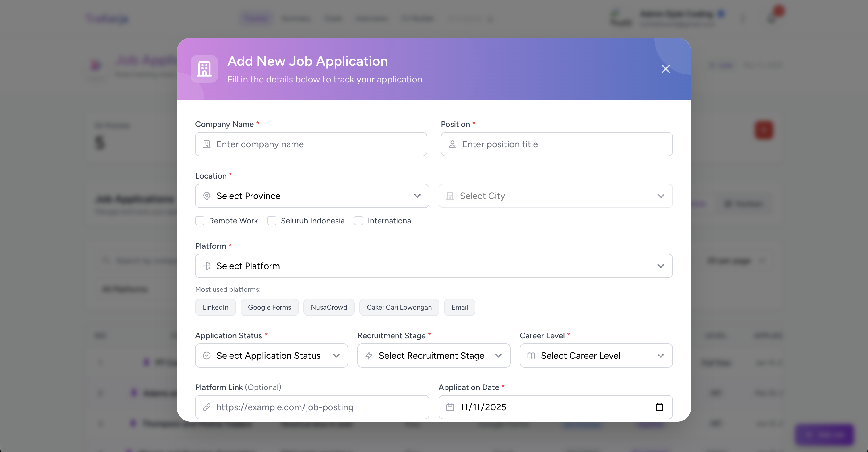Screen dimensions: 868x452
Task: Choose the LinkedIn quick platform chip
Action: pyautogui.click(x=215, y=307)
